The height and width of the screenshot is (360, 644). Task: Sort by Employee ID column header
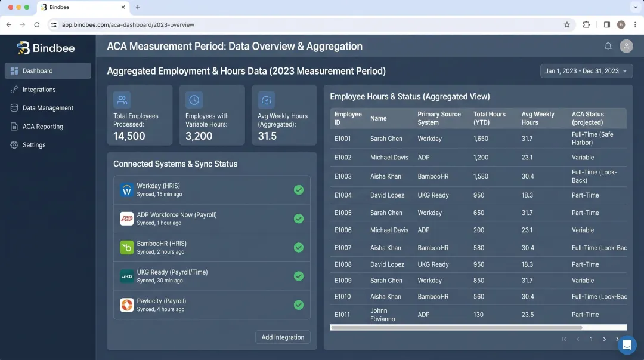[348, 118]
